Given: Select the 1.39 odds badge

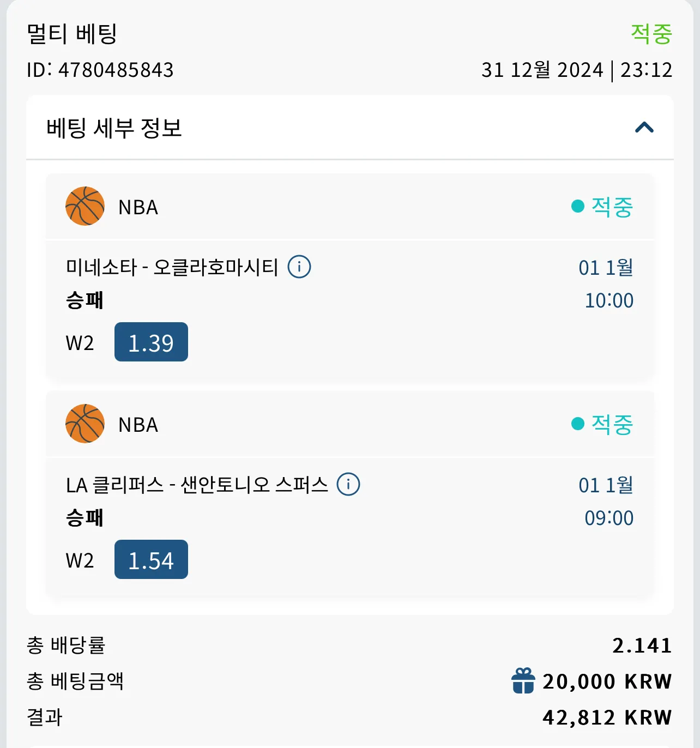Looking at the screenshot, I should click(151, 342).
